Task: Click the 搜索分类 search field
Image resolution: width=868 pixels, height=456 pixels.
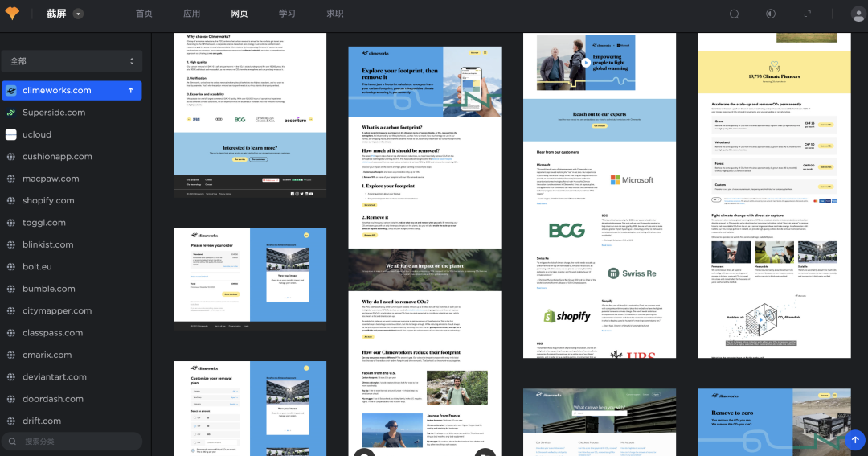Action: pyautogui.click(x=72, y=442)
